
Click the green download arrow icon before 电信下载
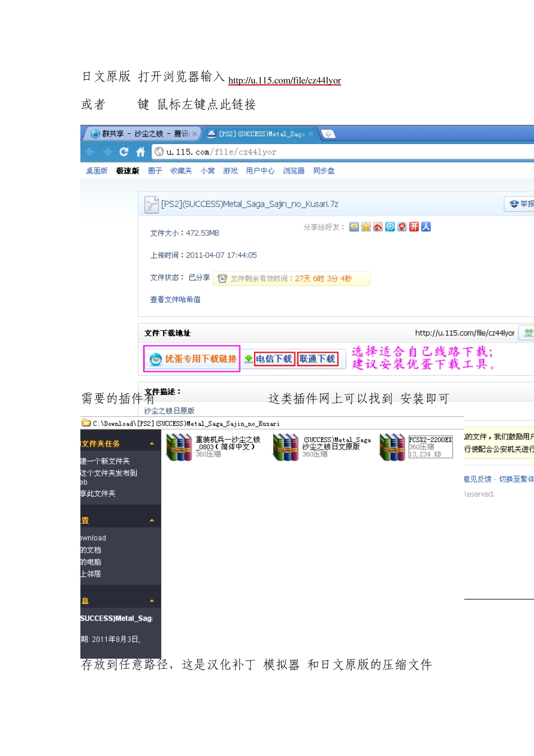click(x=248, y=359)
